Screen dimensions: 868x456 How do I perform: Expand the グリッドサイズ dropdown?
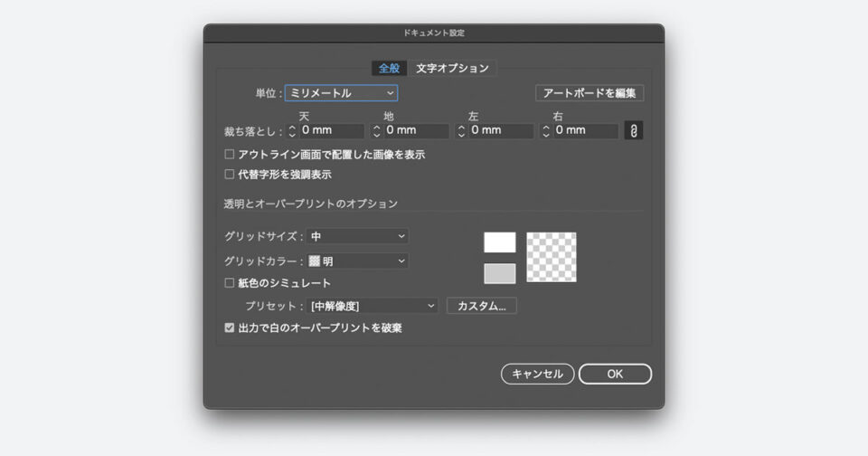click(357, 236)
